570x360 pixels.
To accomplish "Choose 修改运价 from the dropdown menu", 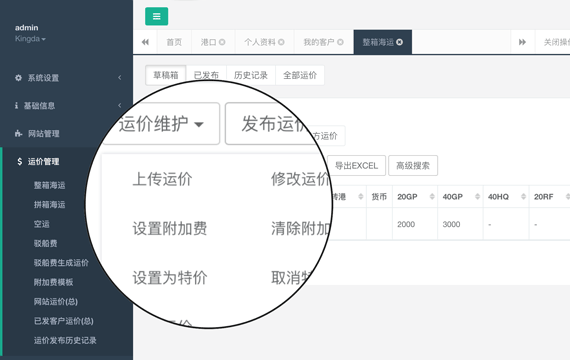I will (x=300, y=179).
